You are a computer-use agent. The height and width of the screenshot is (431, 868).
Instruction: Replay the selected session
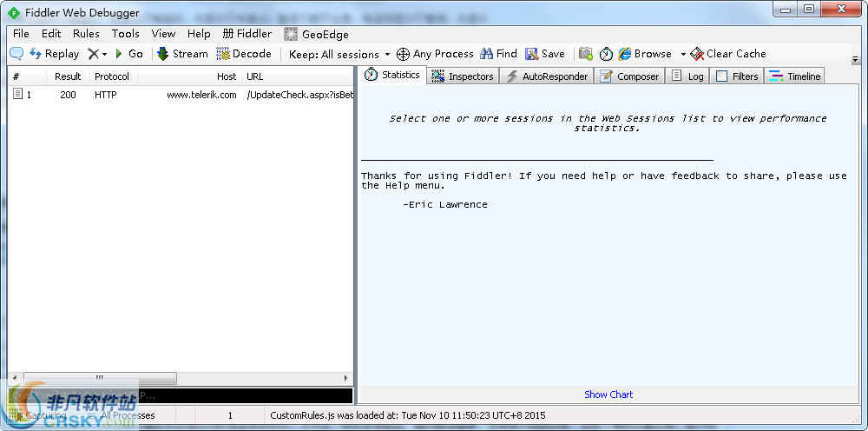[54, 54]
